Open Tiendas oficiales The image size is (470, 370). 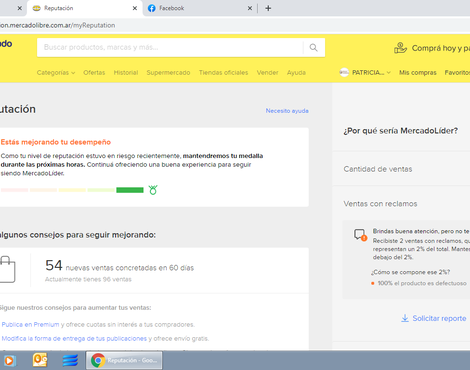(x=223, y=72)
